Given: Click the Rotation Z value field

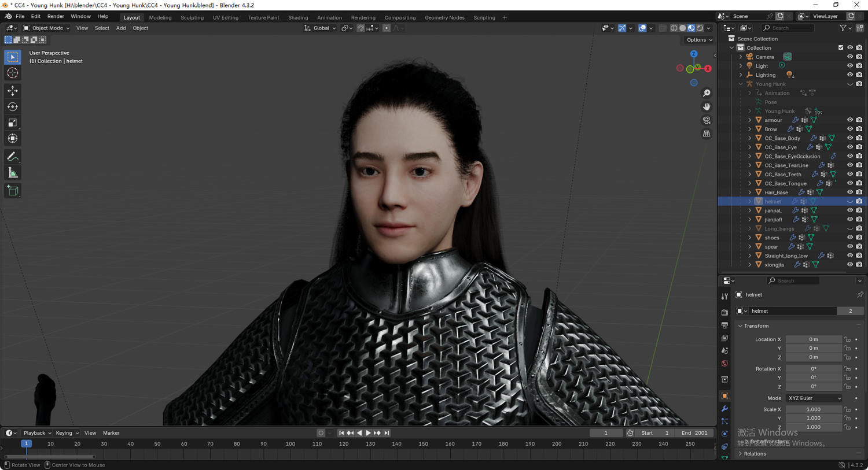Looking at the screenshot, I should click(x=814, y=387).
